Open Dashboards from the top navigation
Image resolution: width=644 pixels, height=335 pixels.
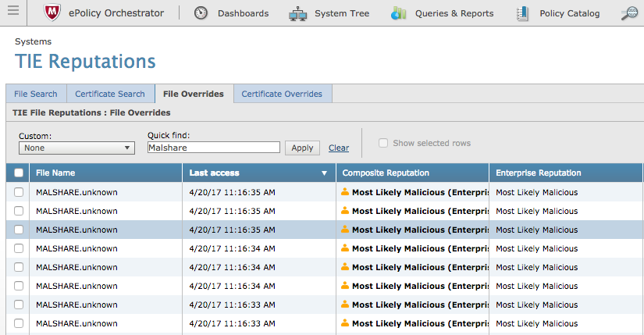pos(243,13)
